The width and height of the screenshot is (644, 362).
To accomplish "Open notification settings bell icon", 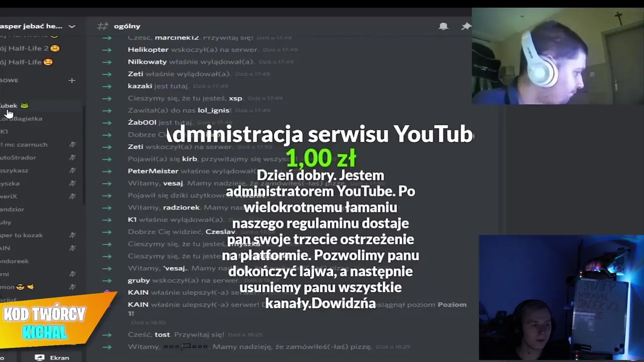I will [443, 26].
